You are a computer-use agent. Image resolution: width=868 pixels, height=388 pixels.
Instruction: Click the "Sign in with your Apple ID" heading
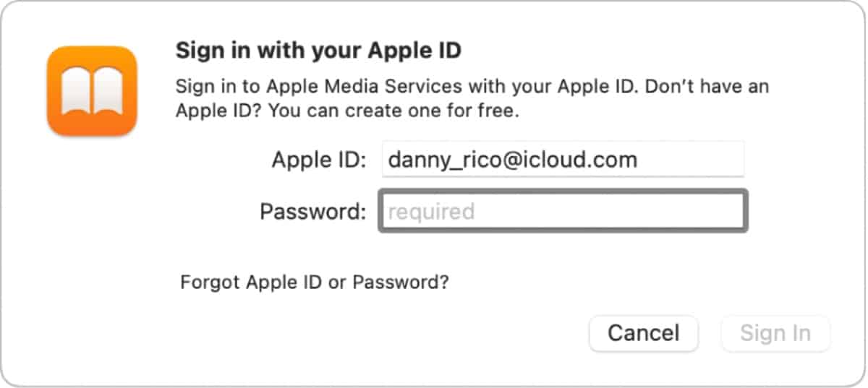(x=318, y=51)
